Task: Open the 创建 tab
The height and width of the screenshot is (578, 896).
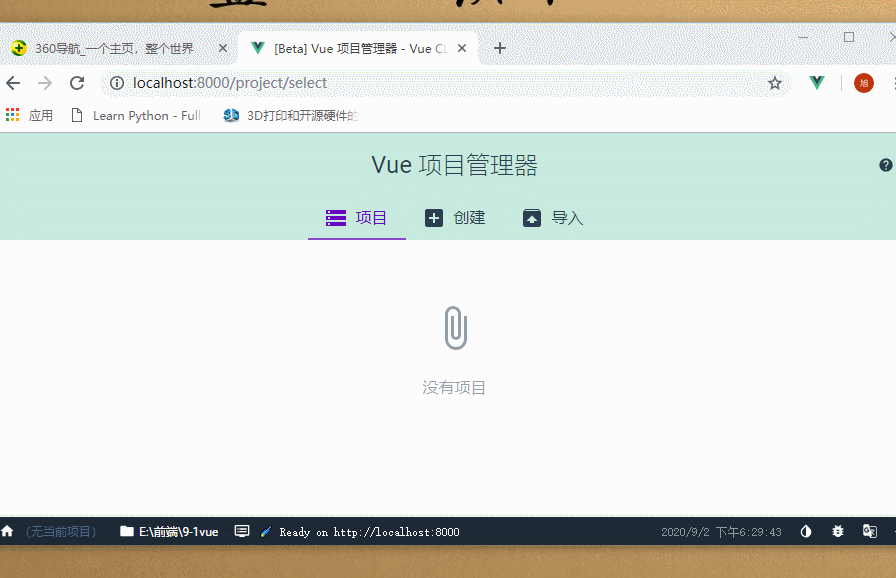Action: click(455, 218)
